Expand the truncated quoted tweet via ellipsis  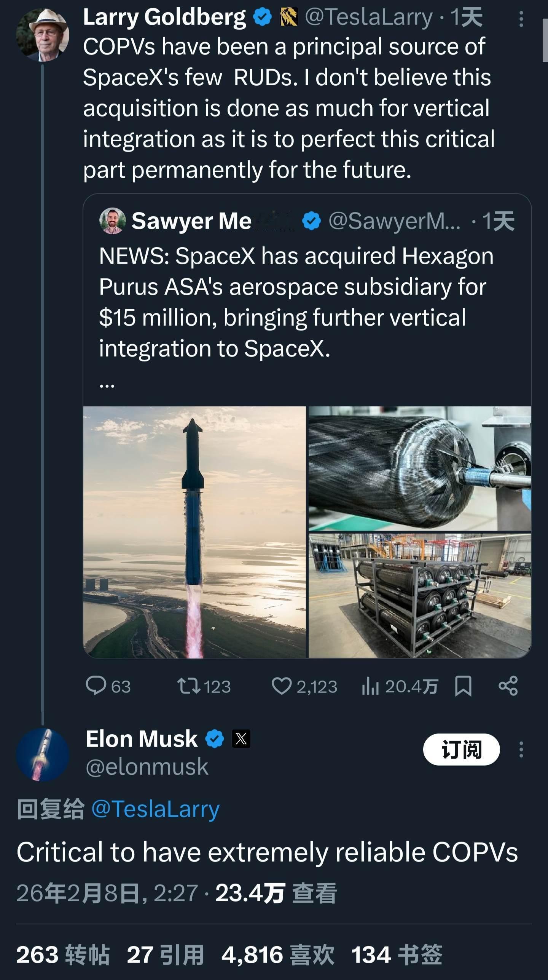click(x=107, y=385)
